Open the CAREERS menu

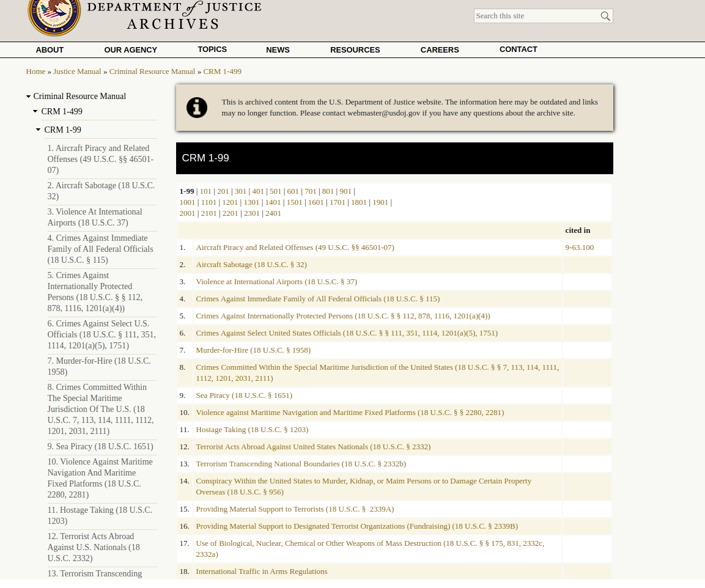pos(440,50)
